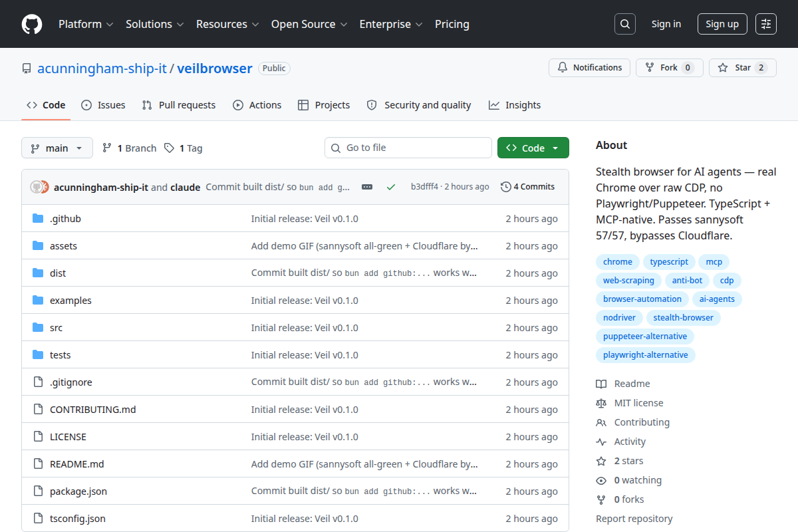The image size is (798, 532).
Task: Click the Report repository link
Action: 634,519
